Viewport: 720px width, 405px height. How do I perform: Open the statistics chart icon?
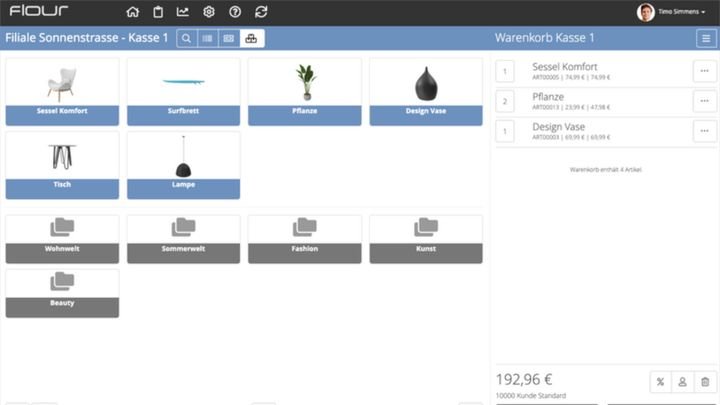(183, 12)
